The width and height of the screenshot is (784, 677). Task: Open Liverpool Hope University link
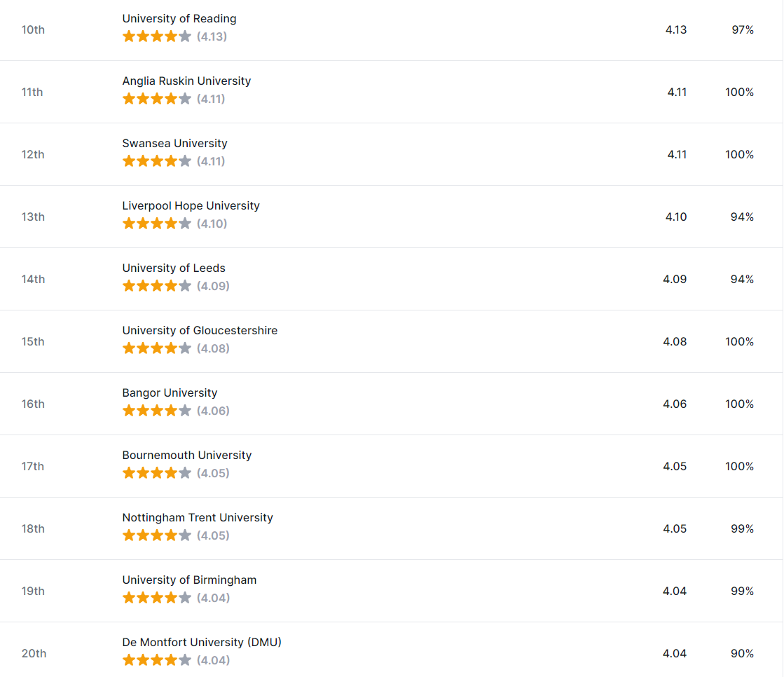click(191, 205)
